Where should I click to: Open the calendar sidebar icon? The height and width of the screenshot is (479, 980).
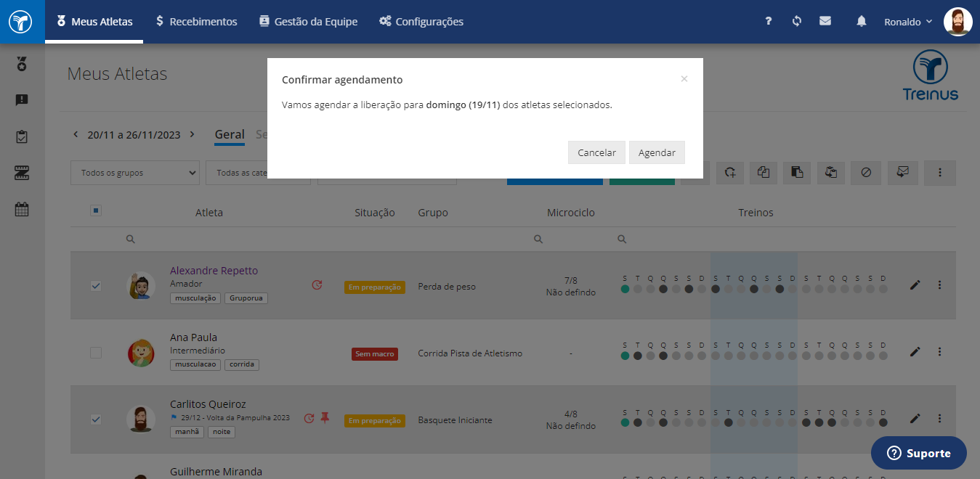22,209
